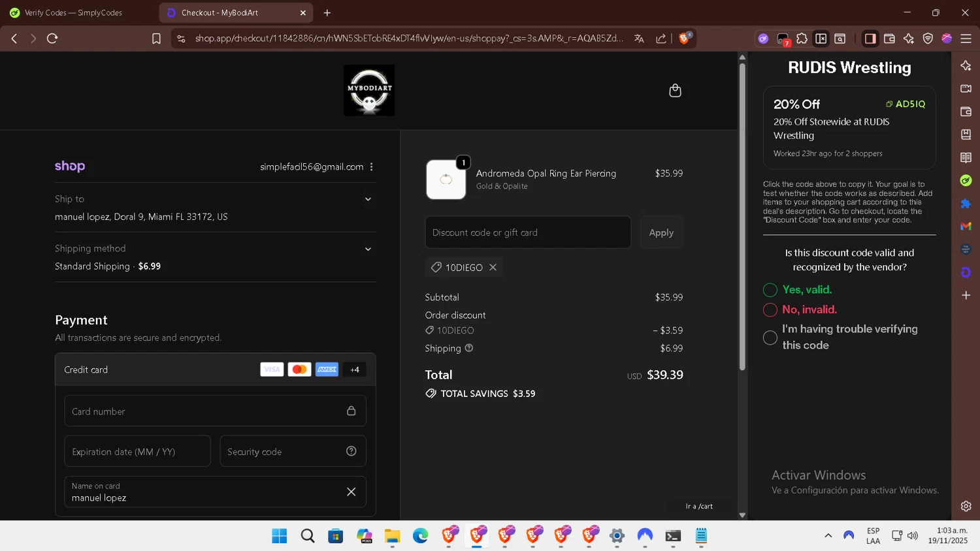The width and height of the screenshot is (980, 551).
Task: Click the checkout page vertical scrollbar
Action: 742,215
